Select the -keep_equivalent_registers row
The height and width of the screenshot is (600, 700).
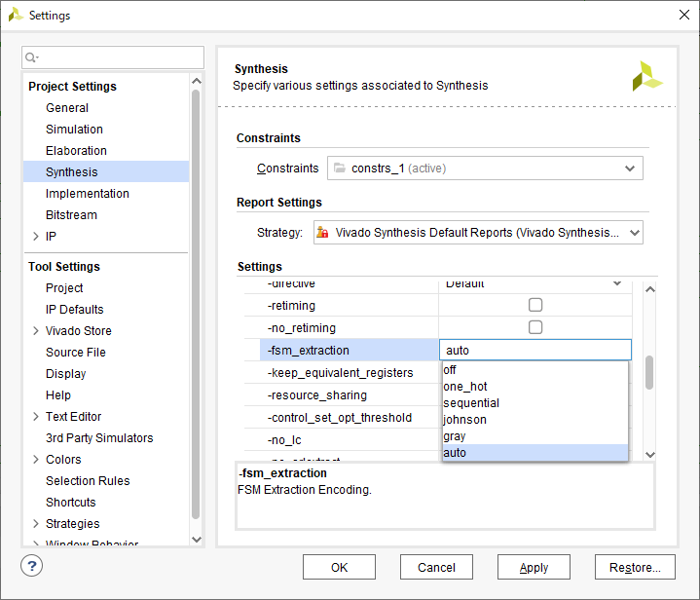[x=340, y=373]
